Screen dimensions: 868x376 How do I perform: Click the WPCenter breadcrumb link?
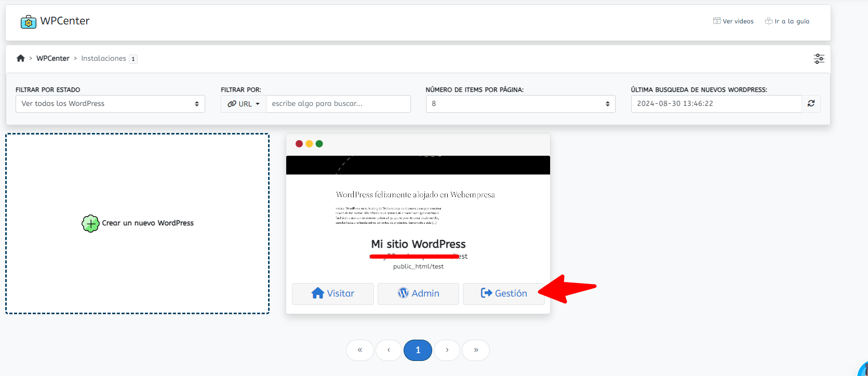(53, 58)
